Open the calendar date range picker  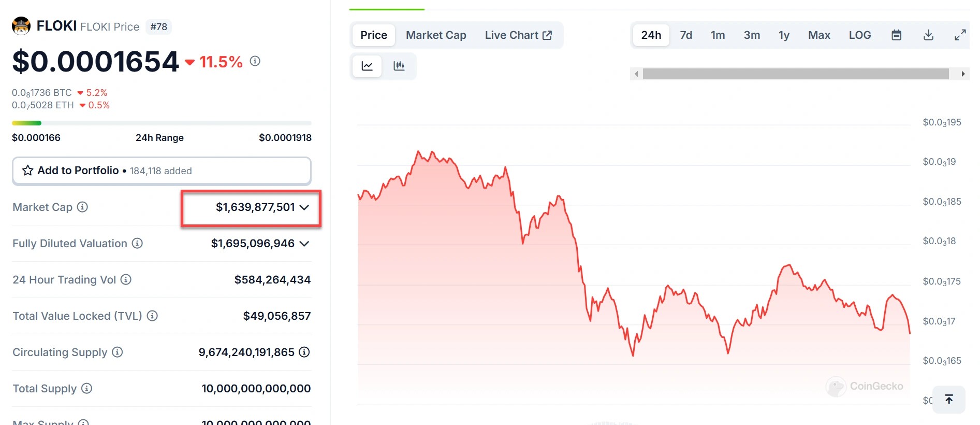[x=896, y=35]
